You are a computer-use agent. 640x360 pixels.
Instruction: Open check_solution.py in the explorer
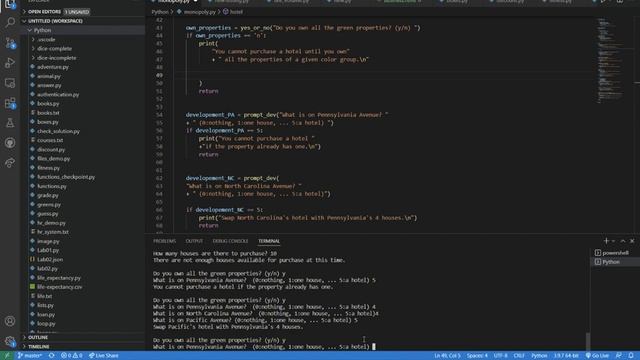[82, 131]
